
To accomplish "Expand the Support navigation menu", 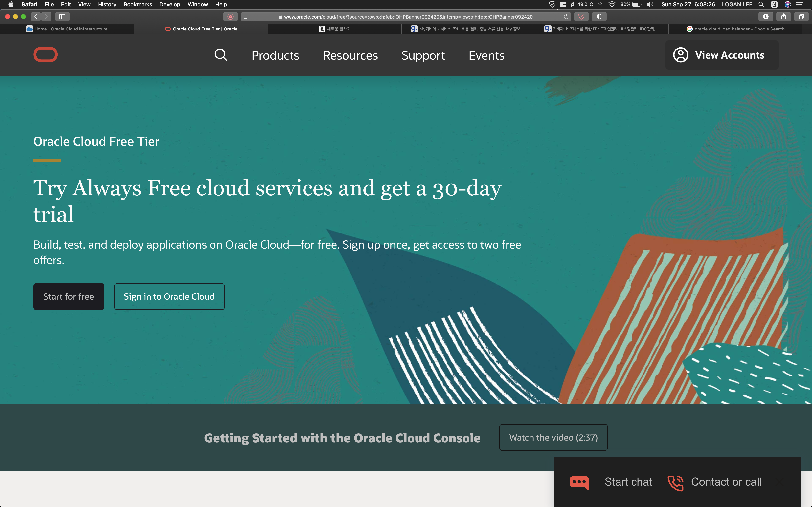I will pos(423,55).
